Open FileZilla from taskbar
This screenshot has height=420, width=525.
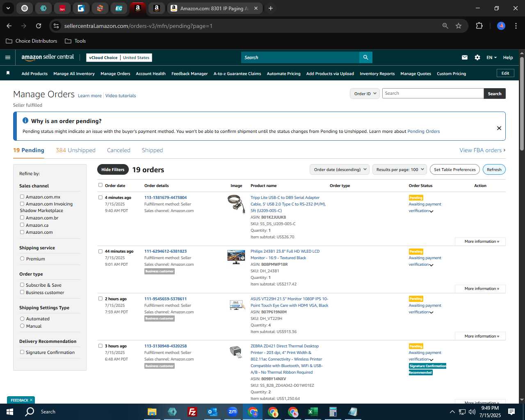(192, 412)
